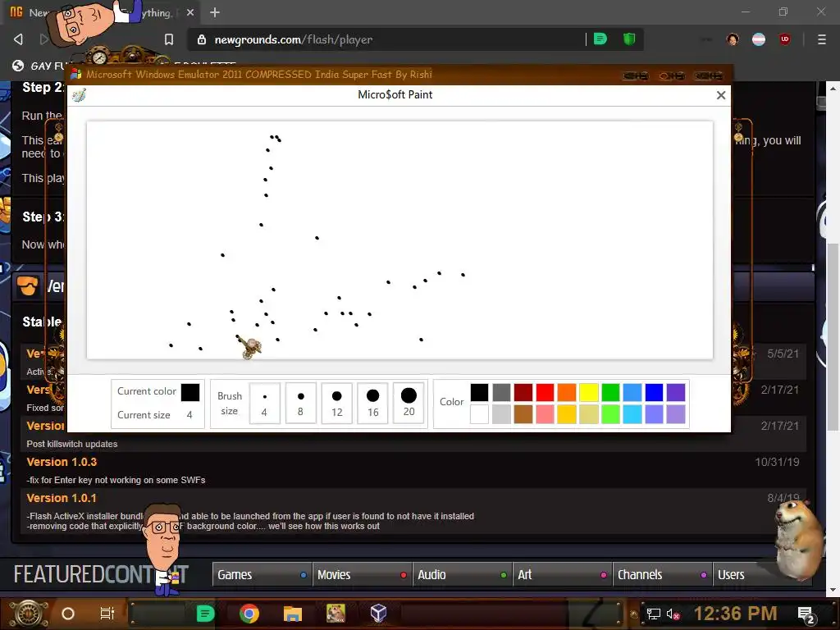Screen dimensions: 840x630
Task: Open the Games category
Action: pos(262,574)
